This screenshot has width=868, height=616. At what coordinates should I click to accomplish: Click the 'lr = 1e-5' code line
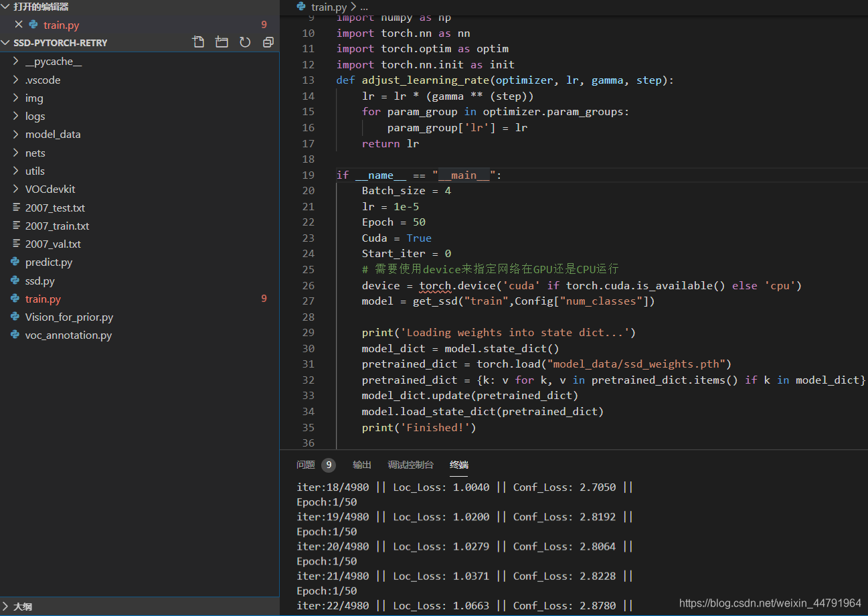(390, 206)
